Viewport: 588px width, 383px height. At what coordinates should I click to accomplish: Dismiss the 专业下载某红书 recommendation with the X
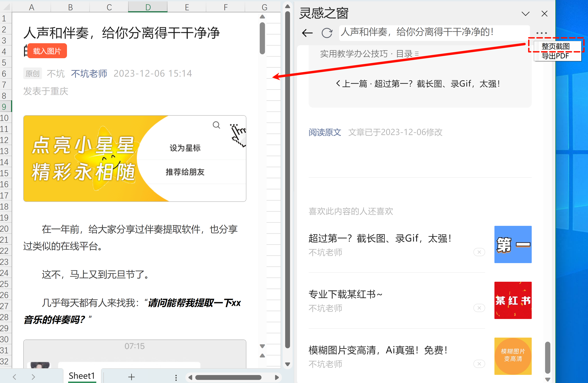pos(479,308)
